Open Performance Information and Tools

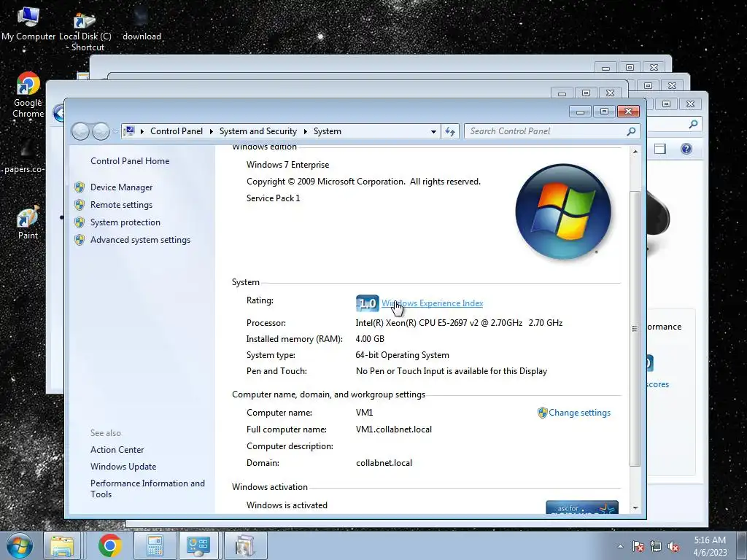click(x=147, y=489)
